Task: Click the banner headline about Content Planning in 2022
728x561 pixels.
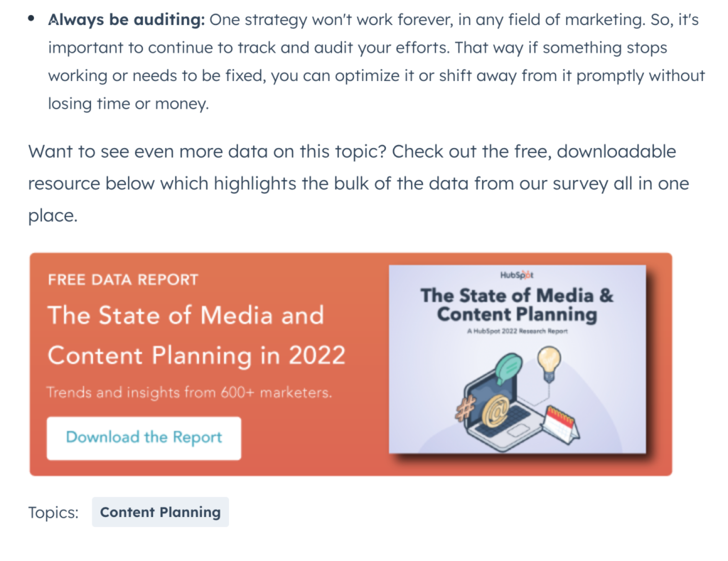Action: [x=196, y=336]
